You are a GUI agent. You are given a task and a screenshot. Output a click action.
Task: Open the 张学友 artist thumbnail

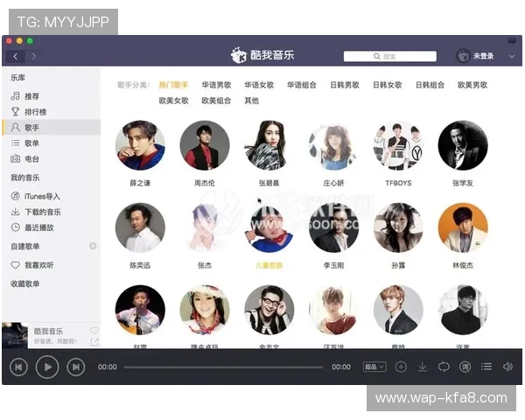coord(463,145)
